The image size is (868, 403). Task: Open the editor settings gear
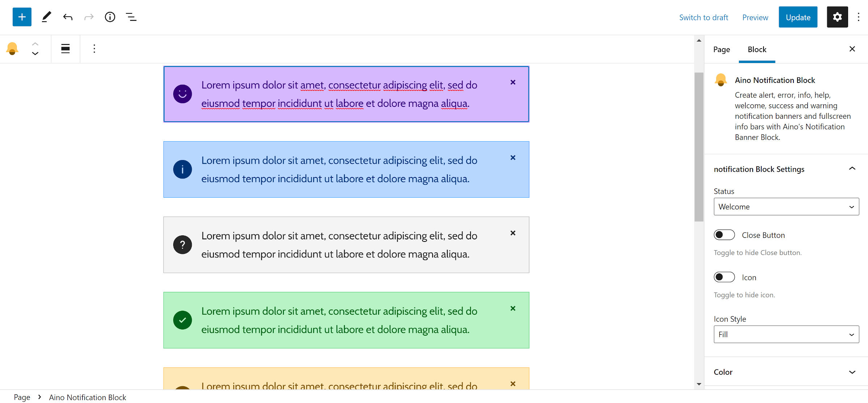(837, 17)
